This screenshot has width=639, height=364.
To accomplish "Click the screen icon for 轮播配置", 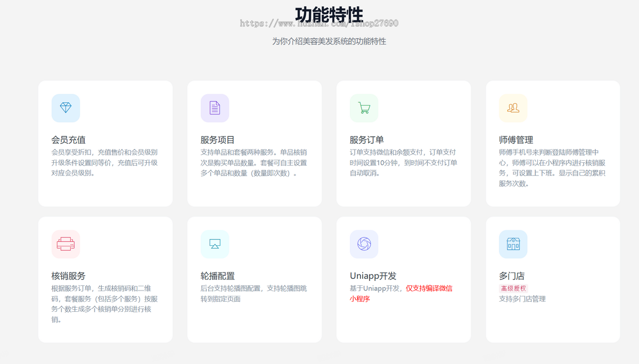I will [x=215, y=244].
